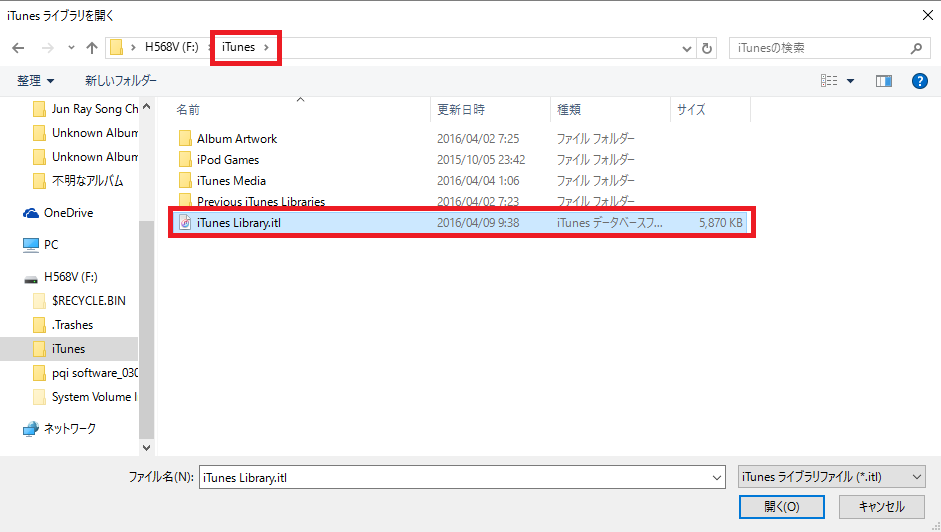Click the PC monitor icon
Viewport: 941px width, 532px height.
[31, 245]
